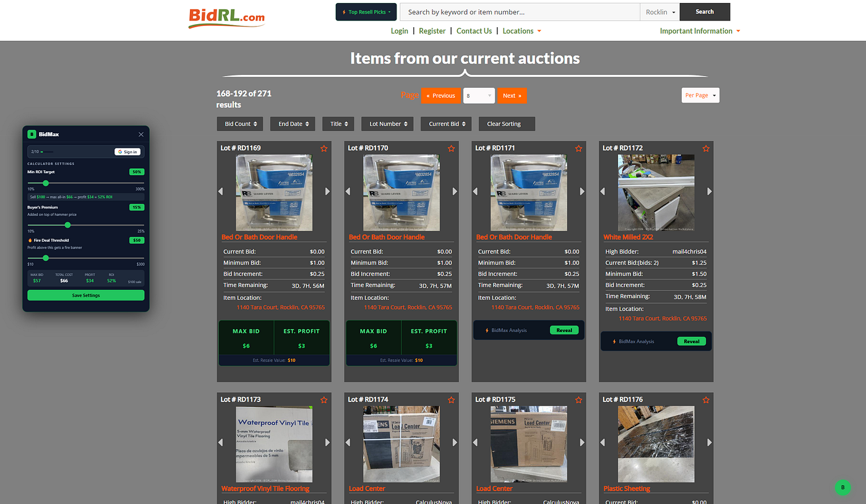The width and height of the screenshot is (866, 504).
Task: Star Lot RD1170 as a favorite
Action: (451, 148)
